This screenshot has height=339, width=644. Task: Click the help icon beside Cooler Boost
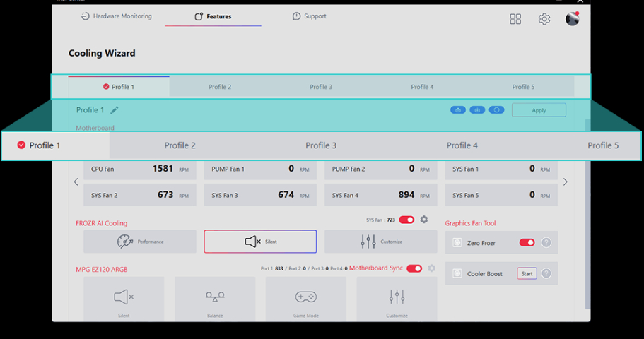(x=546, y=274)
